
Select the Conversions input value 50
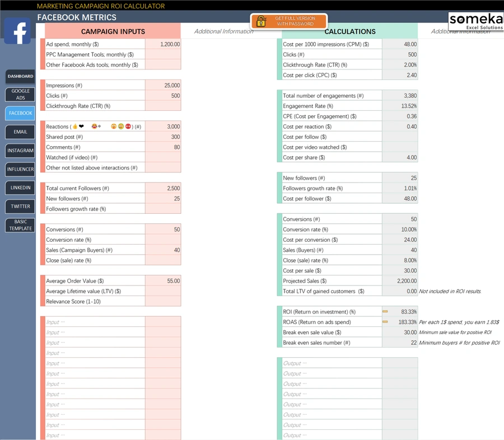click(163, 229)
